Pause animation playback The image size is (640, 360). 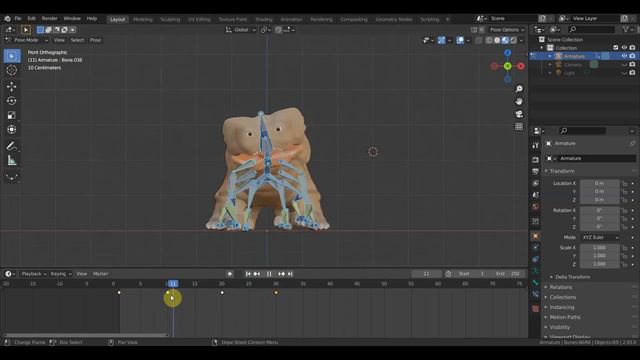(x=269, y=274)
